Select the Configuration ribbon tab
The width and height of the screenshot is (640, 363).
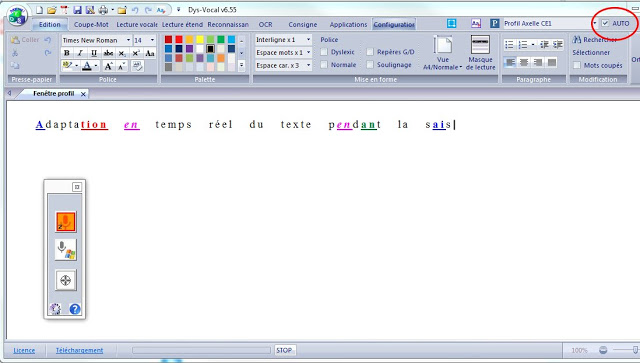point(394,24)
